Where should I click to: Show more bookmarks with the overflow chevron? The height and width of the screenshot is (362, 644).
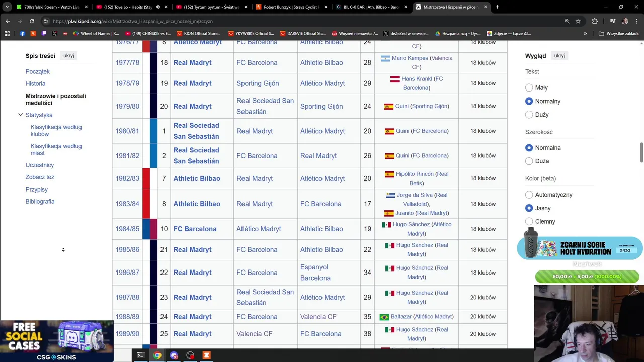coord(585,34)
